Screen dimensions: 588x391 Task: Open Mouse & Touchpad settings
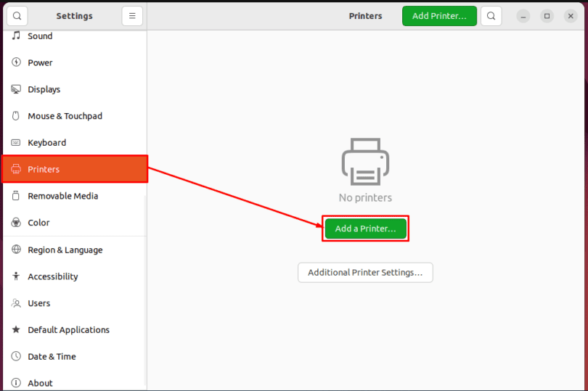(x=74, y=116)
